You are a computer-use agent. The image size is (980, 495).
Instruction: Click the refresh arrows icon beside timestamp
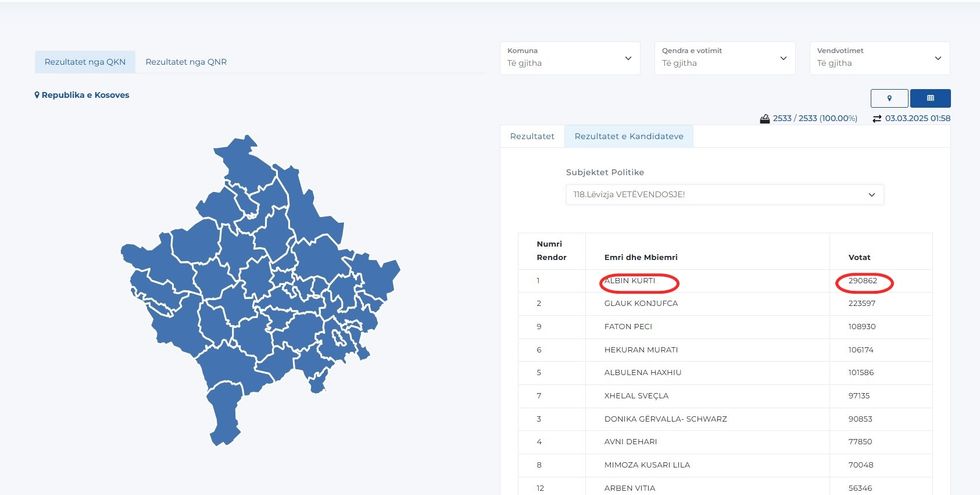[x=877, y=119]
